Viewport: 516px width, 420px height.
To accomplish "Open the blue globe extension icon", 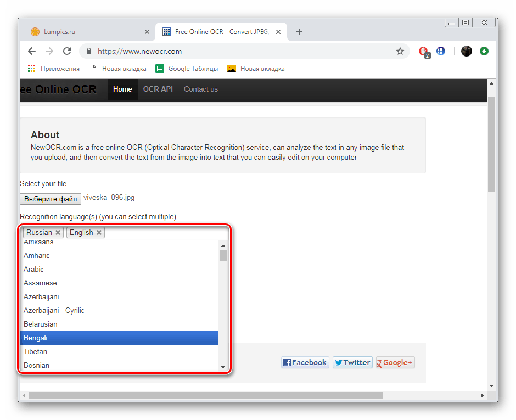I will pyautogui.click(x=441, y=51).
